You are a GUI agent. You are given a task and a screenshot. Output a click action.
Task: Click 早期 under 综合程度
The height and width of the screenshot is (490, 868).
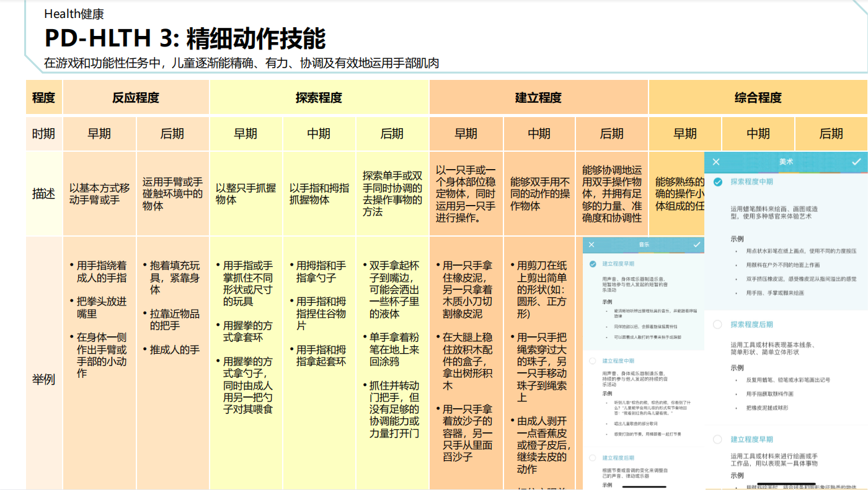tap(685, 134)
